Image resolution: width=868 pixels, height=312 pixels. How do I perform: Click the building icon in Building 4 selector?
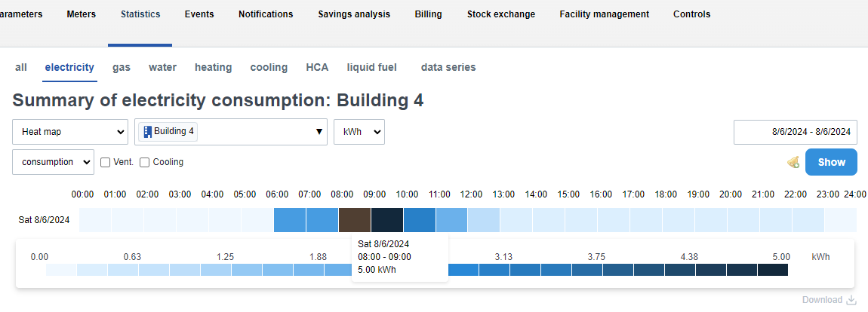tap(147, 131)
